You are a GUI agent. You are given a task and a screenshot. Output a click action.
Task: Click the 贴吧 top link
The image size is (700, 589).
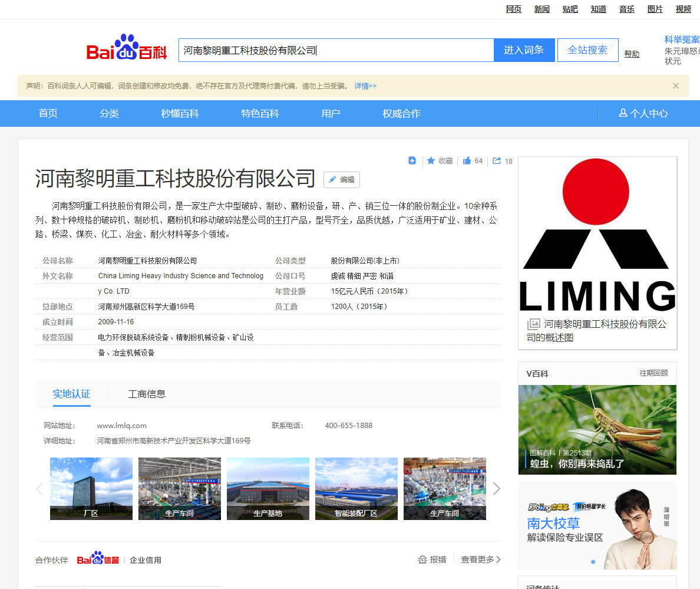click(x=570, y=9)
